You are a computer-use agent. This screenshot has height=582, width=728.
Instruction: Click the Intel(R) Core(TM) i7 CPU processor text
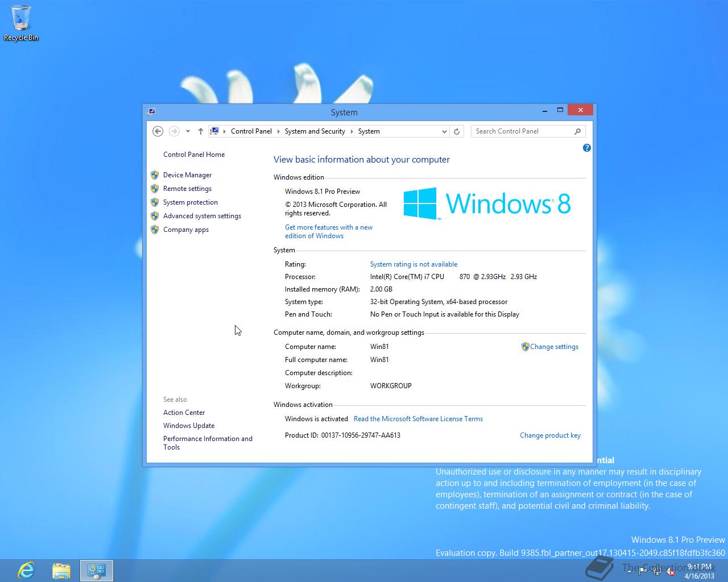(453, 277)
